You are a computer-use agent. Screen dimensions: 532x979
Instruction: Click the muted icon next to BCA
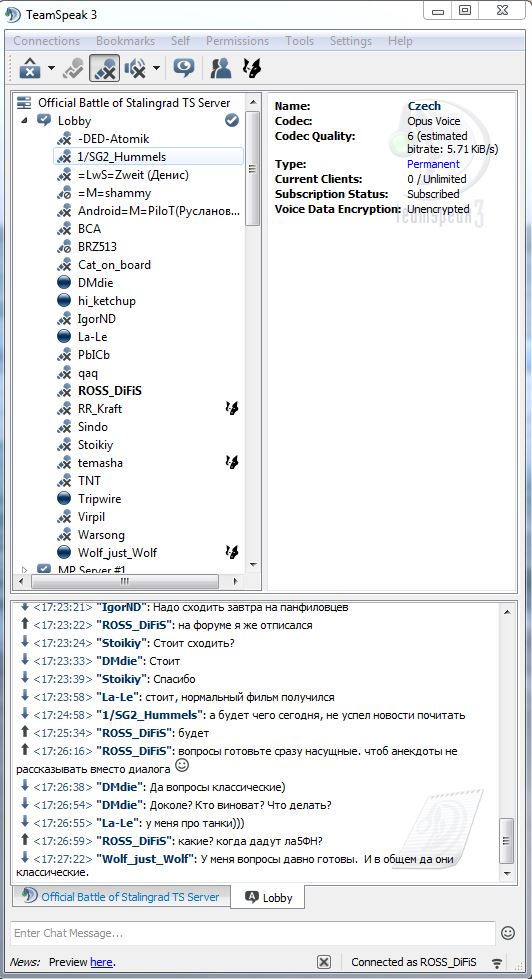click(x=64, y=229)
